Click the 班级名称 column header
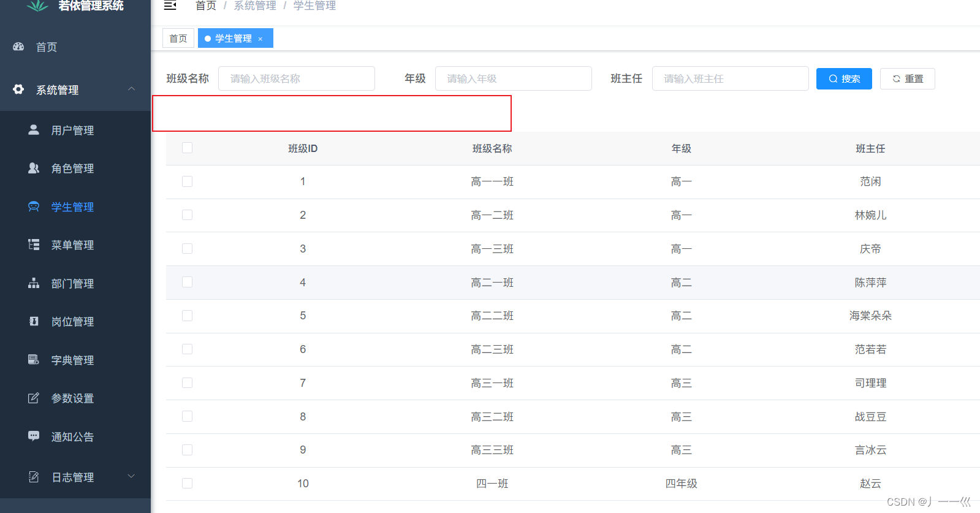This screenshot has height=513, width=980. pyautogui.click(x=492, y=148)
